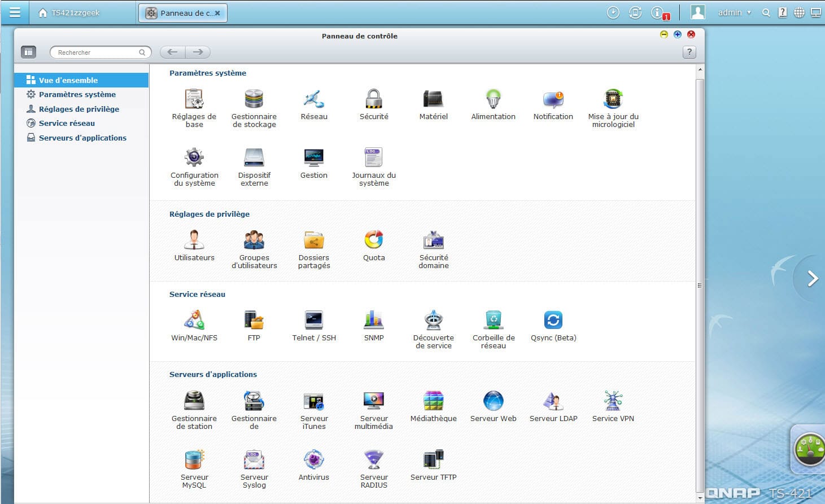Close the Panneau de c.. tab

pyautogui.click(x=217, y=13)
